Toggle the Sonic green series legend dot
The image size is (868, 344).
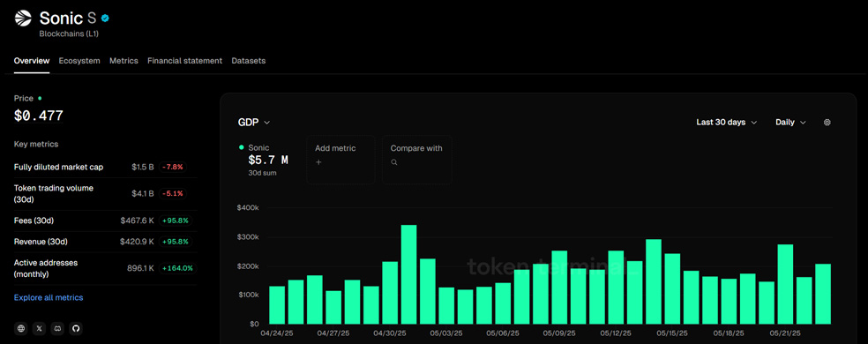[242, 147]
